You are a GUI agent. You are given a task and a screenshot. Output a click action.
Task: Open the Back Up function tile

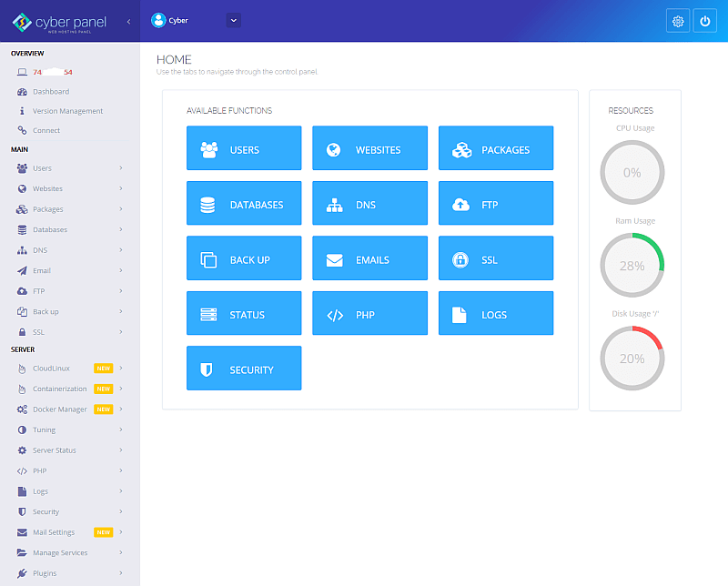click(x=244, y=259)
